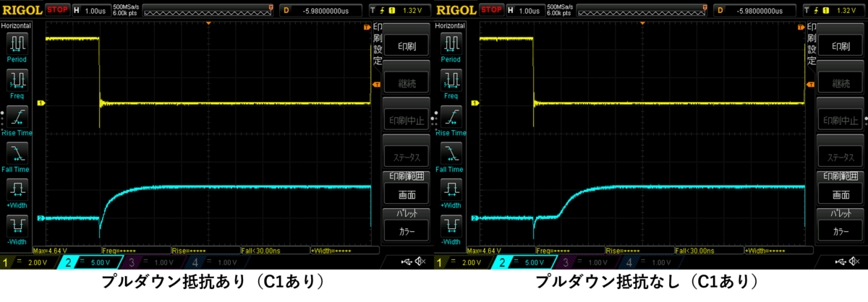The width and height of the screenshot is (868, 302).
Task: Open パレット カラー option on left scope
Action: coord(406,225)
